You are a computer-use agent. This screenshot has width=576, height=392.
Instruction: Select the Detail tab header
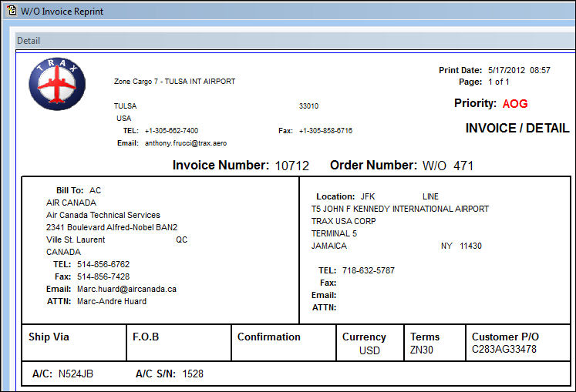pyautogui.click(x=29, y=41)
